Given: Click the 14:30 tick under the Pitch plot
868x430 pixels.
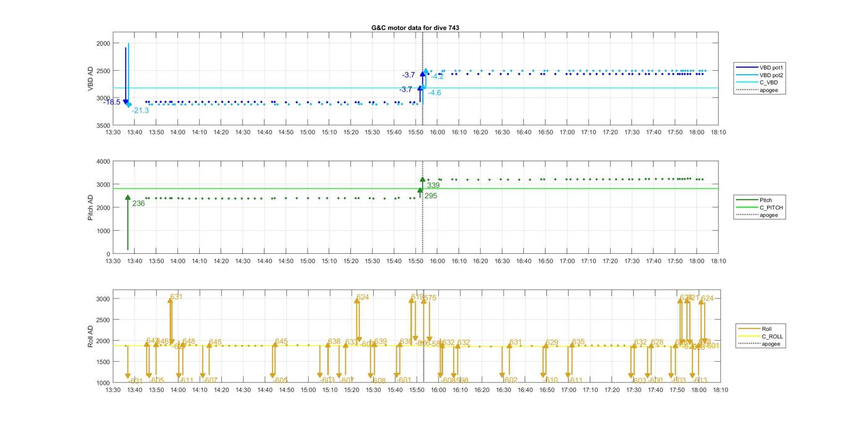Looking at the screenshot, I should (x=243, y=261).
